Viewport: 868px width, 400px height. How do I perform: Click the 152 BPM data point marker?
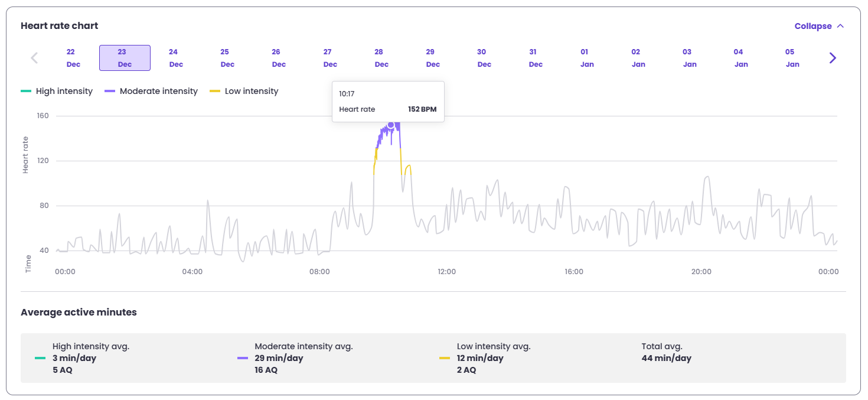[390, 125]
